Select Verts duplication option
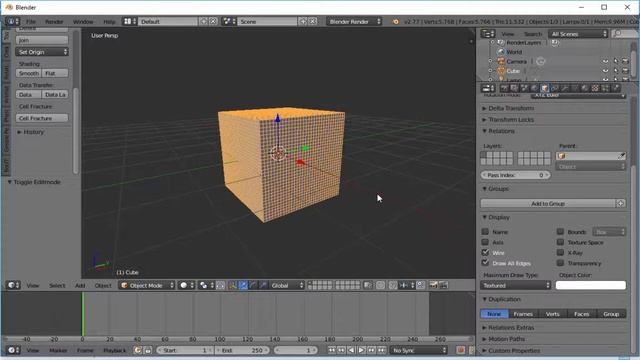 point(553,314)
